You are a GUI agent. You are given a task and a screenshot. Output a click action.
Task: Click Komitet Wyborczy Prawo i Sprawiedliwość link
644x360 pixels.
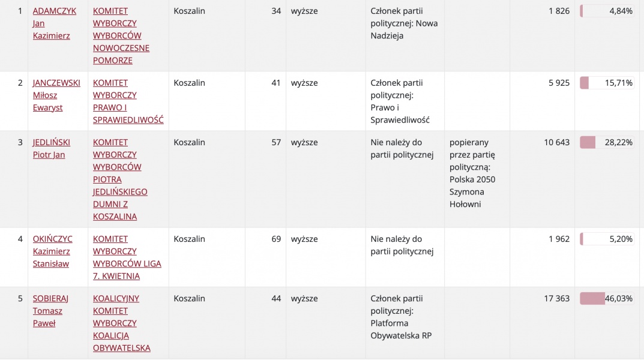click(128, 101)
